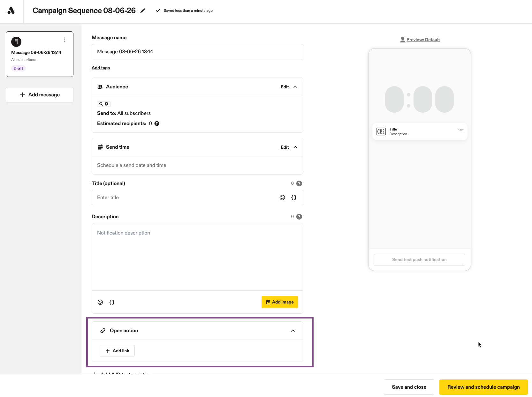Click the Send time calendar icon
This screenshot has width=532, height=397.
pos(100,147)
